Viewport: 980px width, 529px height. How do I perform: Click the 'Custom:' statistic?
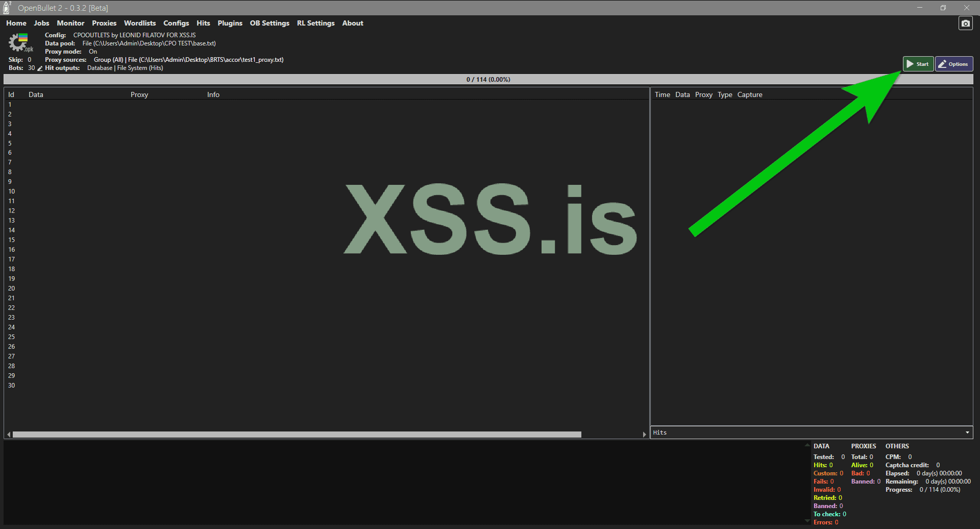click(828, 473)
